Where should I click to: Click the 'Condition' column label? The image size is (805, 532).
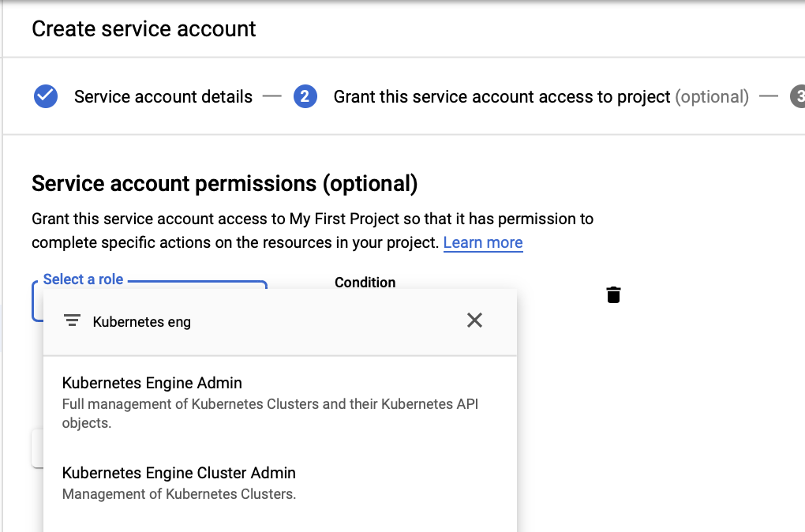point(365,283)
